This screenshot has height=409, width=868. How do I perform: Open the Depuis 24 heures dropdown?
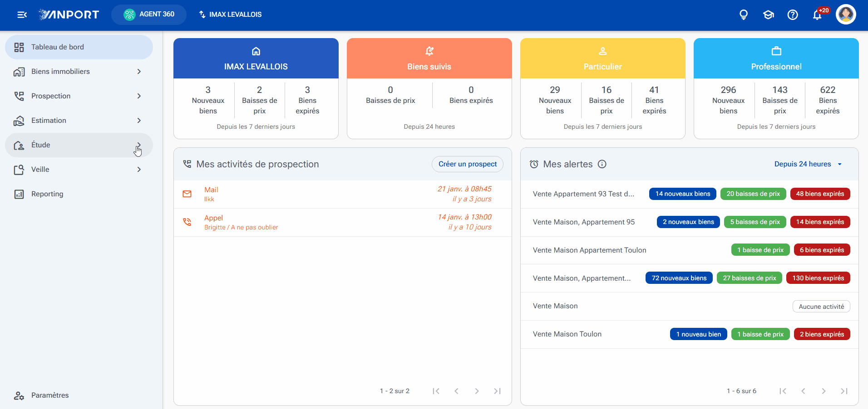pyautogui.click(x=808, y=164)
